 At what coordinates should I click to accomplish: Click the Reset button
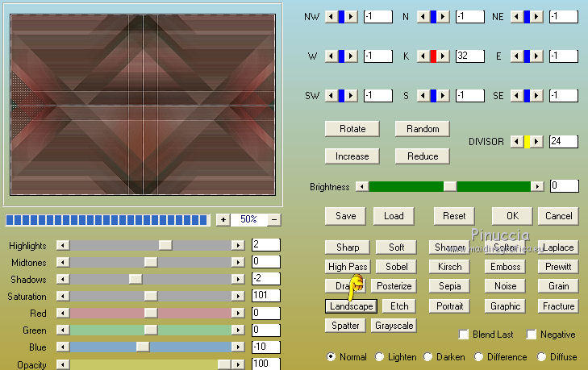point(454,216)
